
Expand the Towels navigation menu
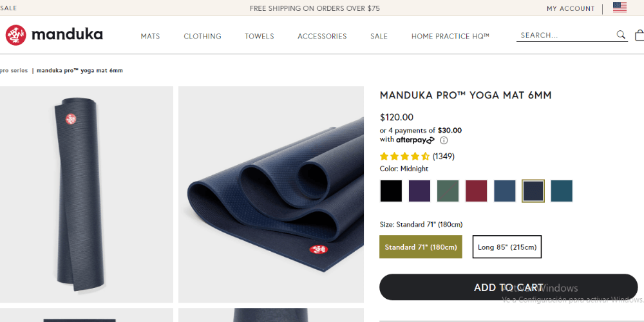point(259,36)
